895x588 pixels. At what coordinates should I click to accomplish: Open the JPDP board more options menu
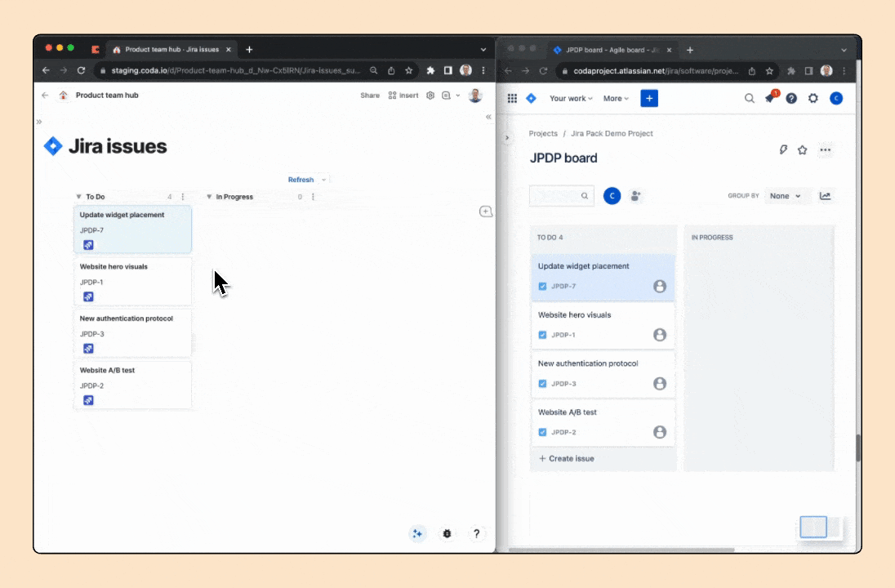click(x=826, y=149)
